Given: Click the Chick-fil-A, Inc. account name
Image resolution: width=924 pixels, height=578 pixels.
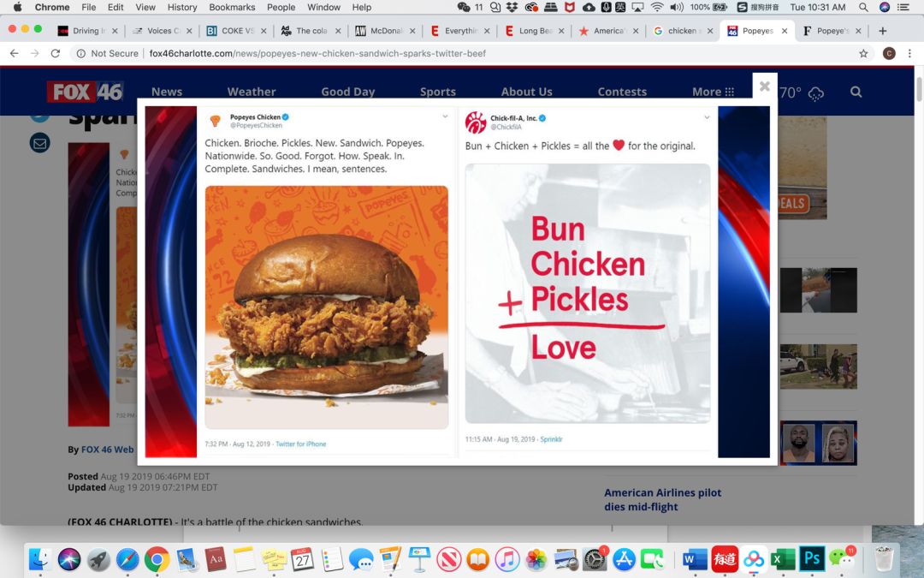Looking at the screenshot, I should click(513, 118).
